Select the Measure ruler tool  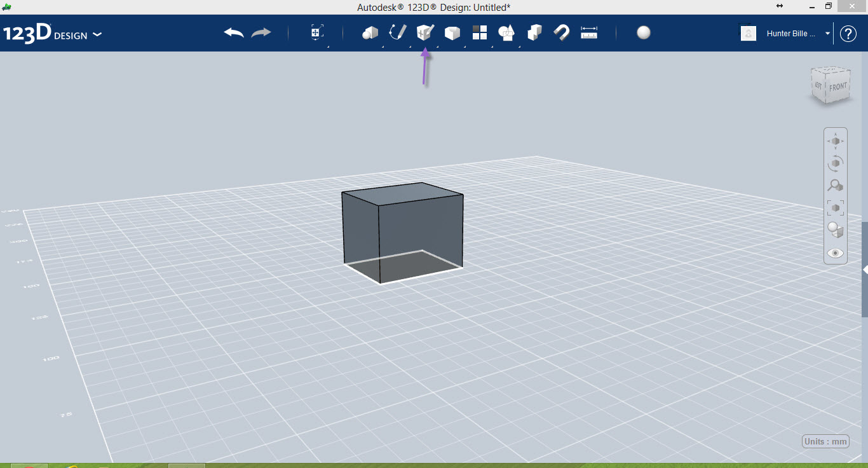tap(589, 33)
